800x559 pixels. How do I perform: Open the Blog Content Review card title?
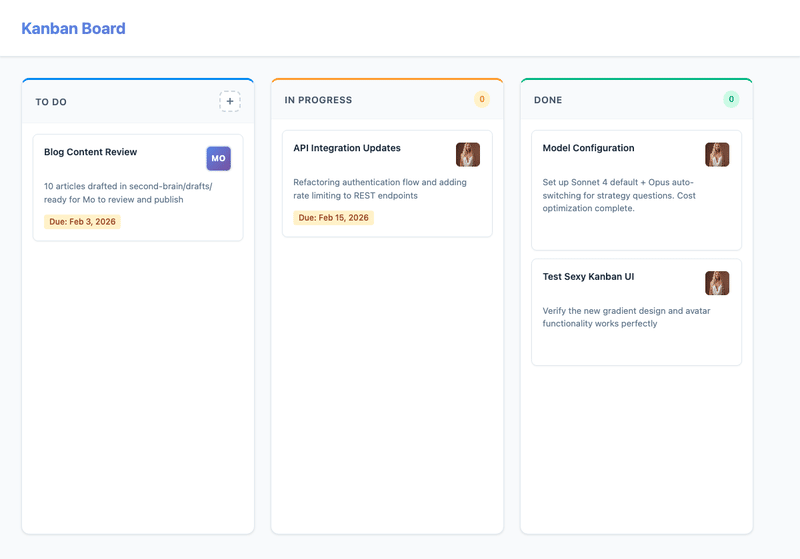91,152
